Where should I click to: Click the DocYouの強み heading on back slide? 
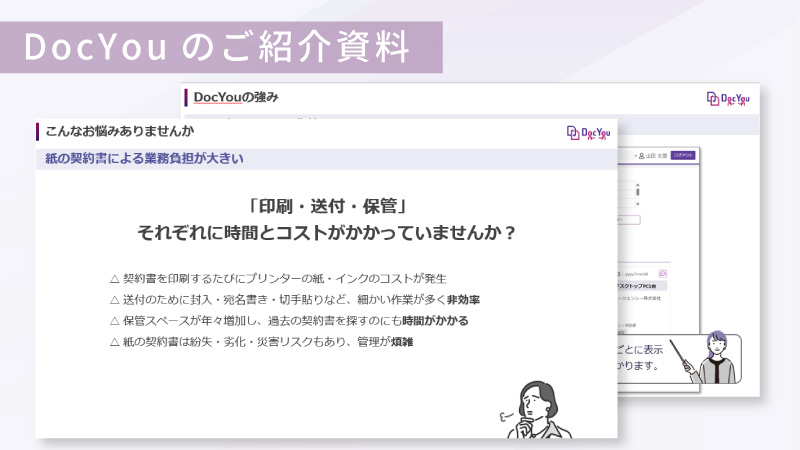click(x=236, y=97)
